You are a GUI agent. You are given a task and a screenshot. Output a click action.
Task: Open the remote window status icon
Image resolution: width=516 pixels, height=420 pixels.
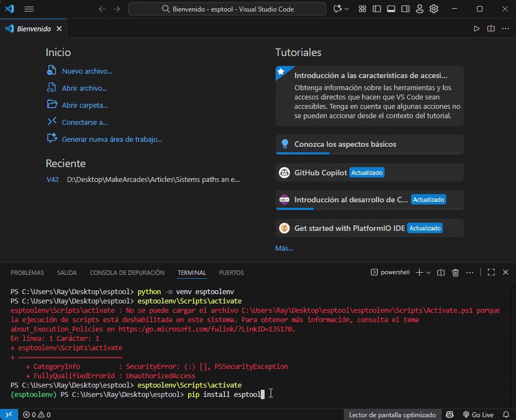coord(9,415)
